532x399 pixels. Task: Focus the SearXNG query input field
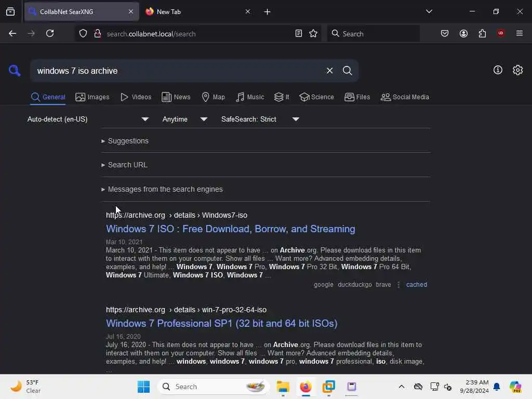178,71
